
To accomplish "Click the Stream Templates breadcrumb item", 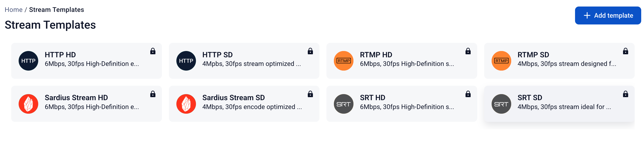I will [x=56, y=10].
